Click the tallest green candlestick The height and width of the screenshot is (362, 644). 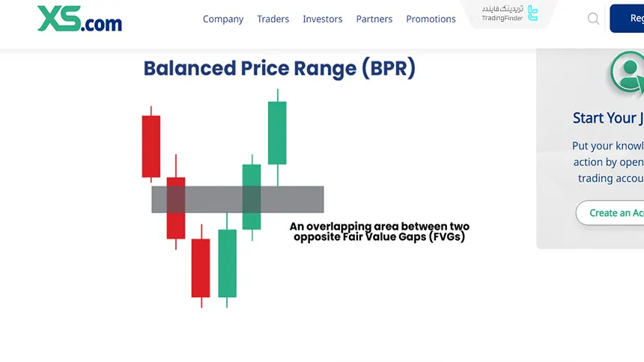[277, 132]
